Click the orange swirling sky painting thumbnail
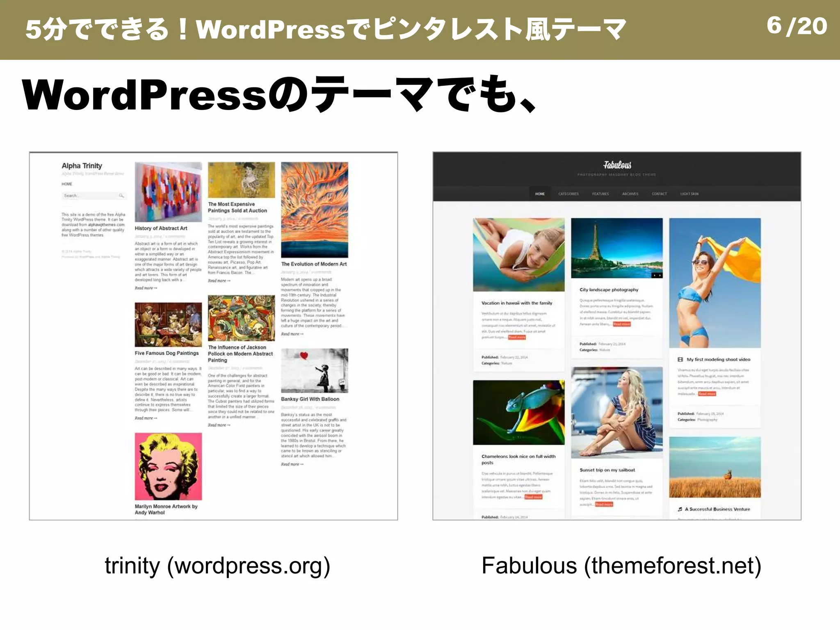 click(314, 210)
